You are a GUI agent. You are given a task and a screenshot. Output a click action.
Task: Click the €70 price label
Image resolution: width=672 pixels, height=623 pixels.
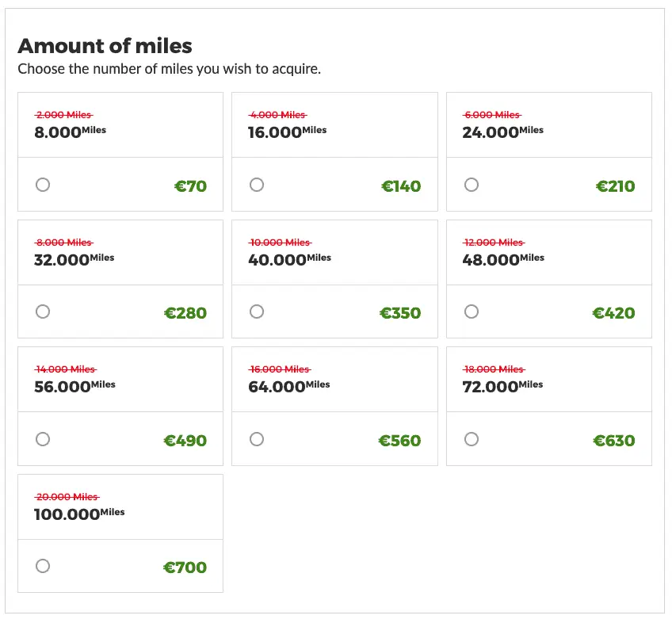point(190,187)
